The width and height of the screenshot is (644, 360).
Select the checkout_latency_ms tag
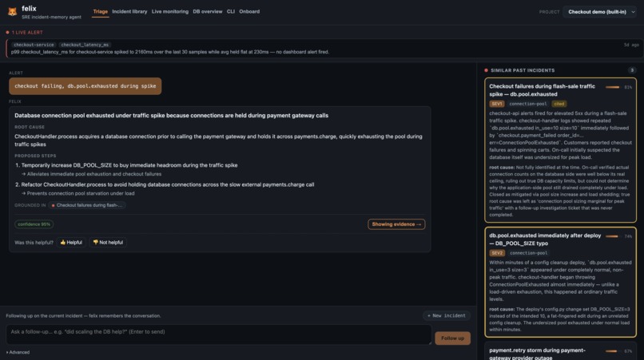point(85,45)
